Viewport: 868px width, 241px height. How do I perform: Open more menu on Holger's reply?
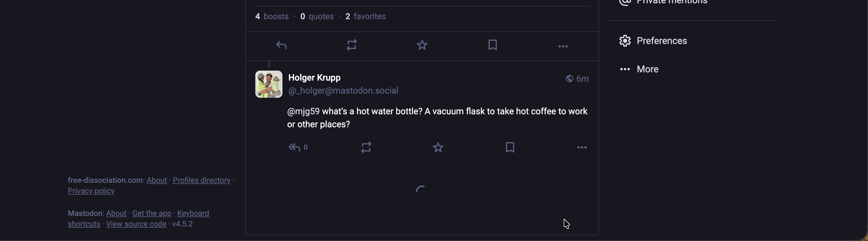pos(582,148)
